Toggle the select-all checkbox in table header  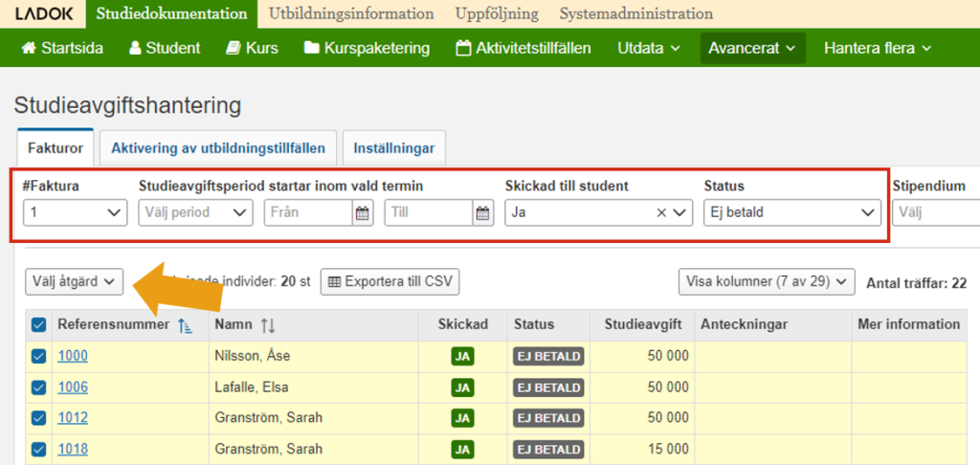38,324
